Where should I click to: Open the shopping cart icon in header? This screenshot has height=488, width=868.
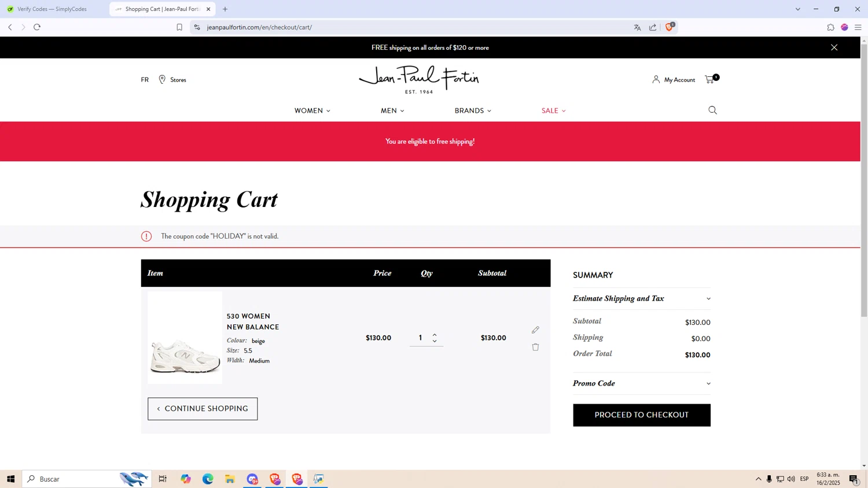711,79
